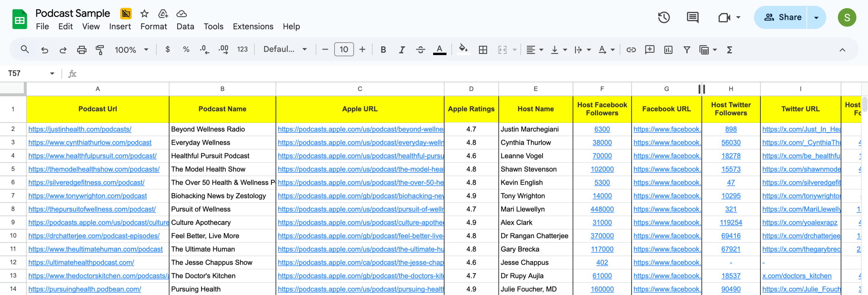Open the Extensions menu
This screenshot has height=295, width=868.
tap(253, 26)
